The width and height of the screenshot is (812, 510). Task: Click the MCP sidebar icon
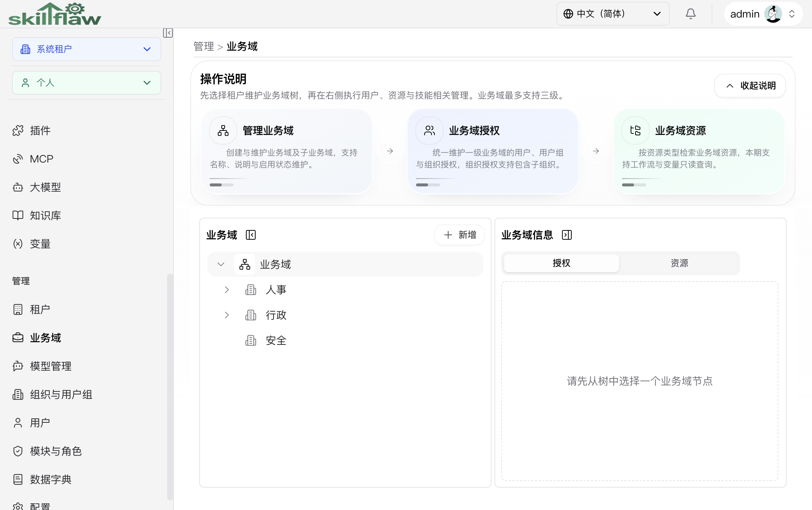click(18, 159)
